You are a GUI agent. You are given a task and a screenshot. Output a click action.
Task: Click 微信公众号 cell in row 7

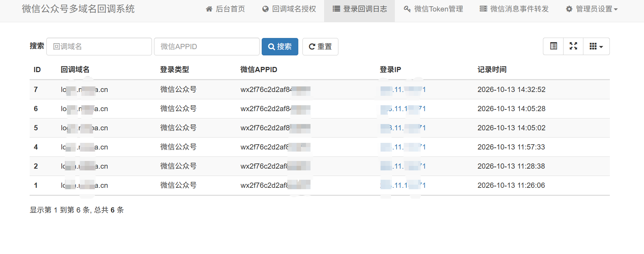178,90
